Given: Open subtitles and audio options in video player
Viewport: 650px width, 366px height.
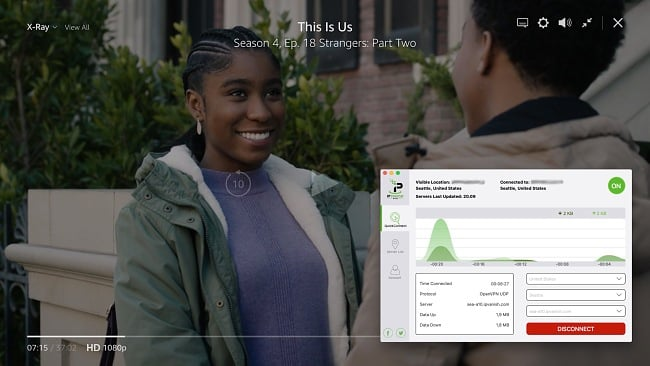Looking at the screenshot, I should pyautogui.click(x=522, y=23).
